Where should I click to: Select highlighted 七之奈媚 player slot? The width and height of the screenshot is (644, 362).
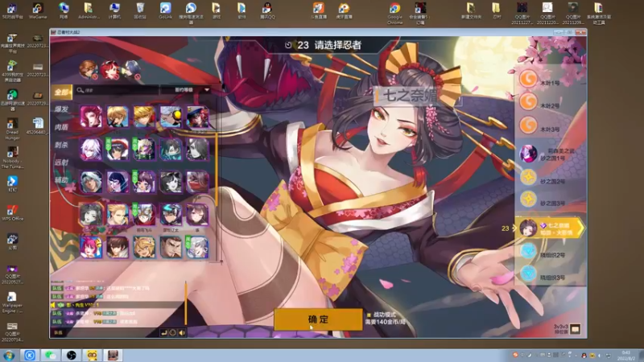click(550, 228)
